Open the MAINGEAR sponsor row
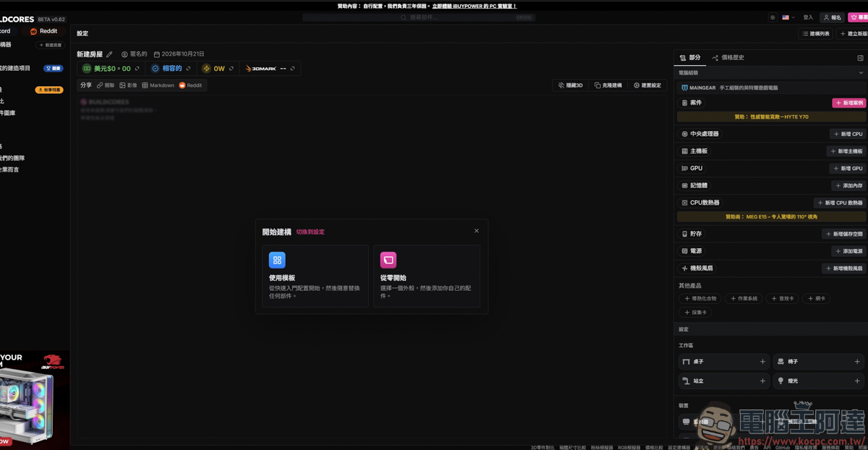Screen dimensions: 868x450 click(x=772, y=88)
